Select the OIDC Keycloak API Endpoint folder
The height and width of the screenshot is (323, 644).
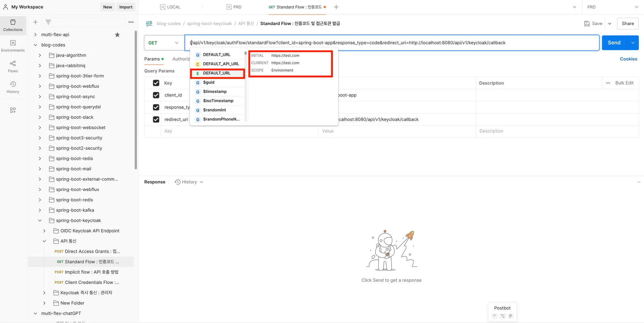[x=90, y=231]
